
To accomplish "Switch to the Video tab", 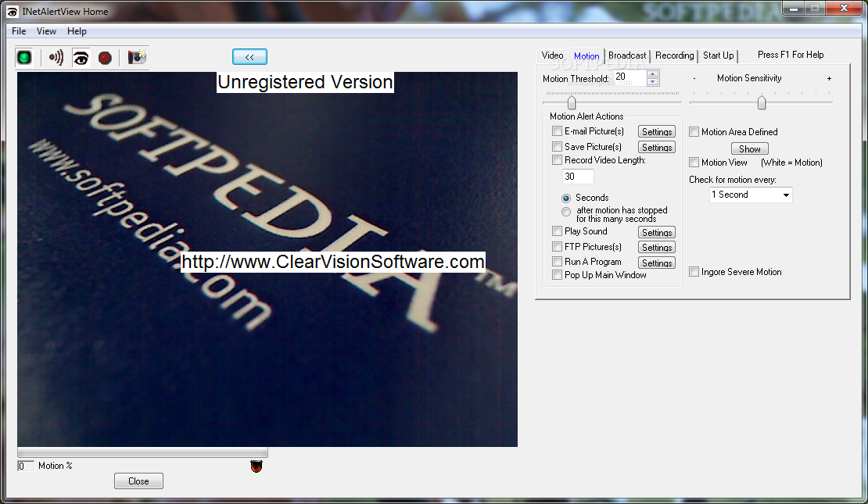I will click(x=552, y=55).
